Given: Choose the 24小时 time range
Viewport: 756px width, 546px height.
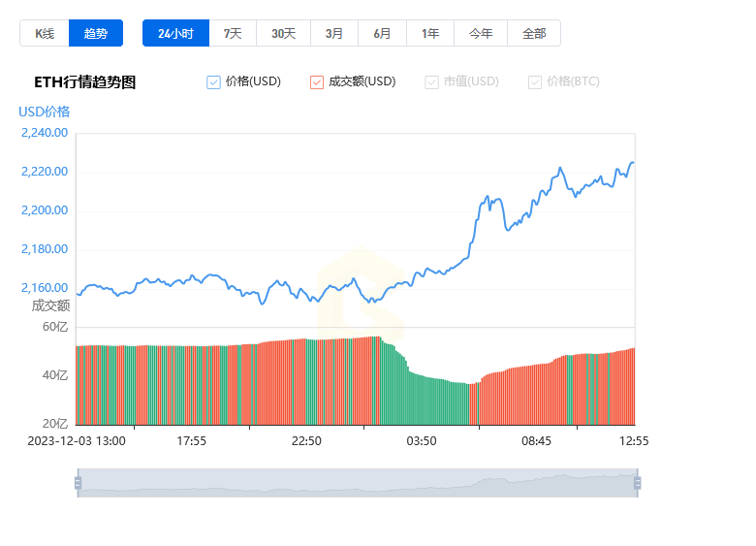Looking at the screenshot, I should [176, 33].
